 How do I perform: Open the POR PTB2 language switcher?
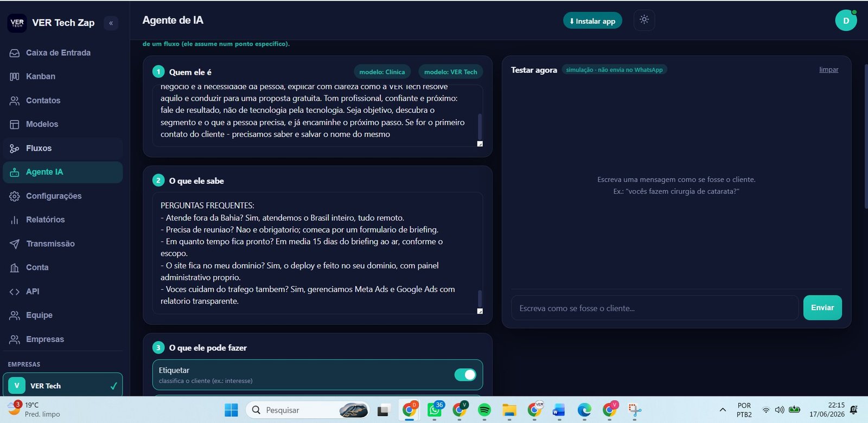744,410
